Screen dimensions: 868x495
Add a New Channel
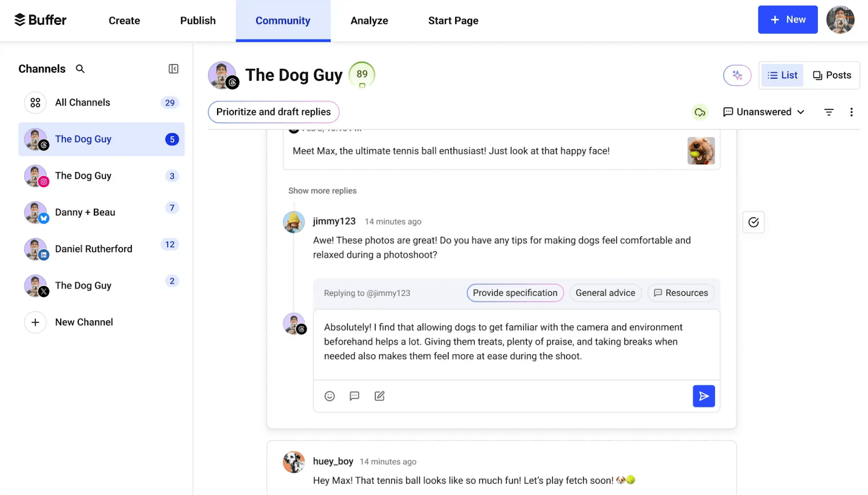click(84, 322)
